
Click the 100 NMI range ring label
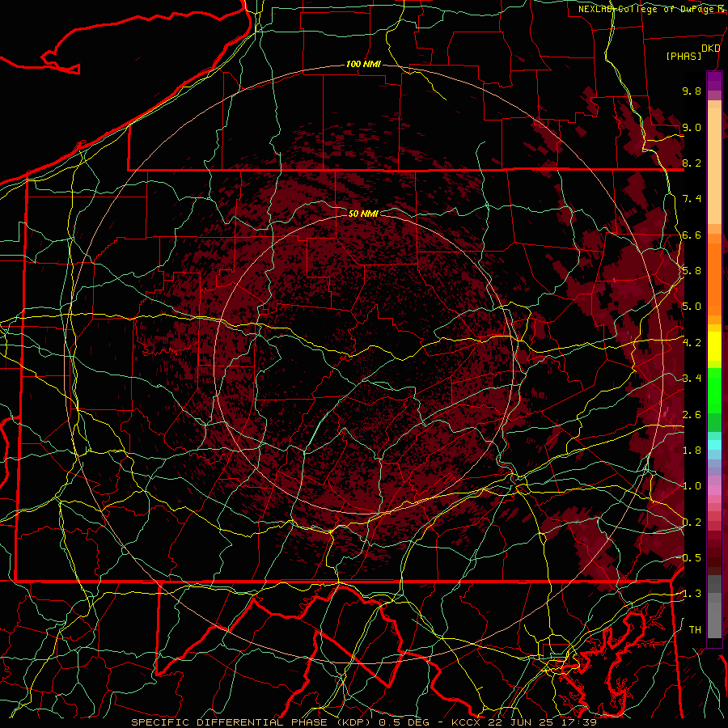coord(363,64)
